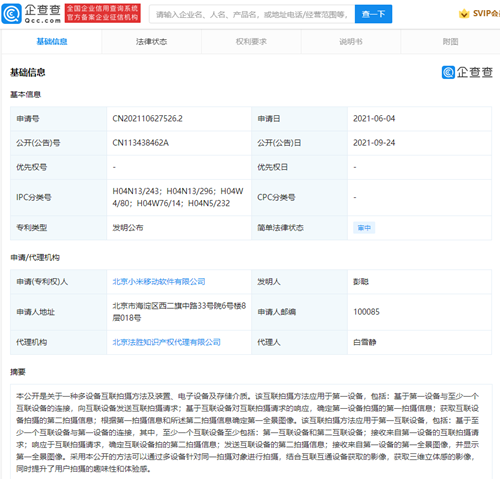Select application number CN202110627526.2
This screenshot has height=479, width=500.
point(147,119)
